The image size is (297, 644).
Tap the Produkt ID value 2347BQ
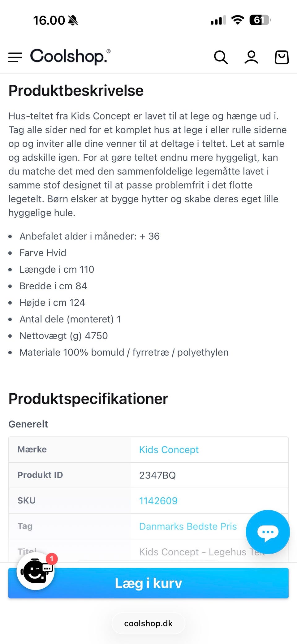tap(157, 475)
